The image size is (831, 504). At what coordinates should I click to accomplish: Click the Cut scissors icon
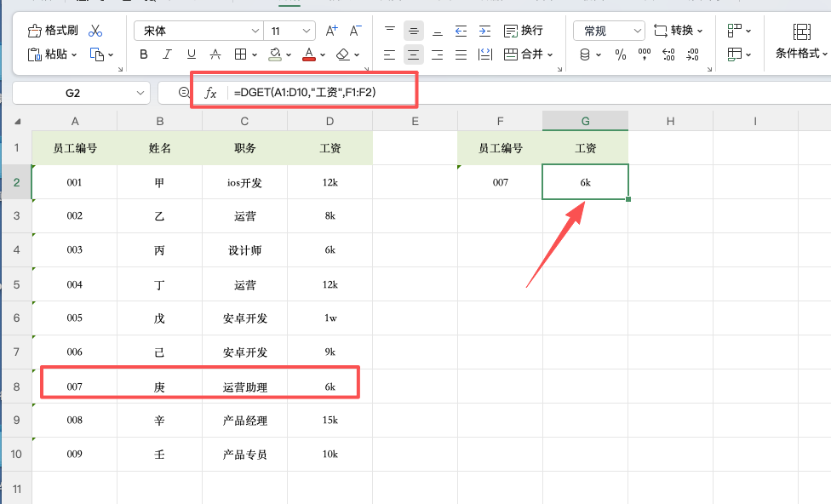(96, 31)
